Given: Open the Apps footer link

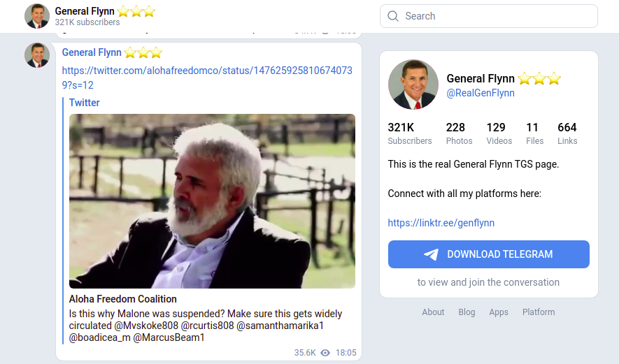Looking at the screenshot, I should point(499,312).
